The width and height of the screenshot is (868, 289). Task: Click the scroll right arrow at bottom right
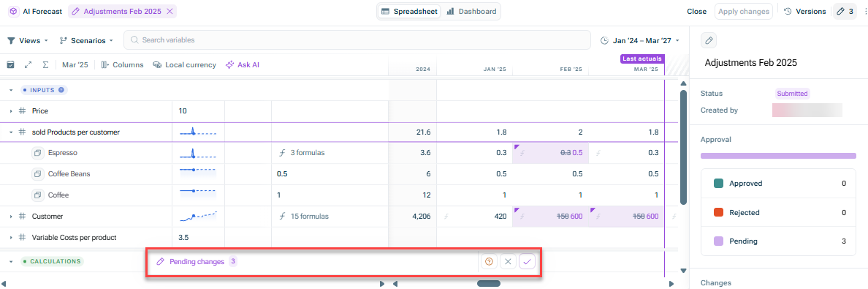click(x=671, y=284)
